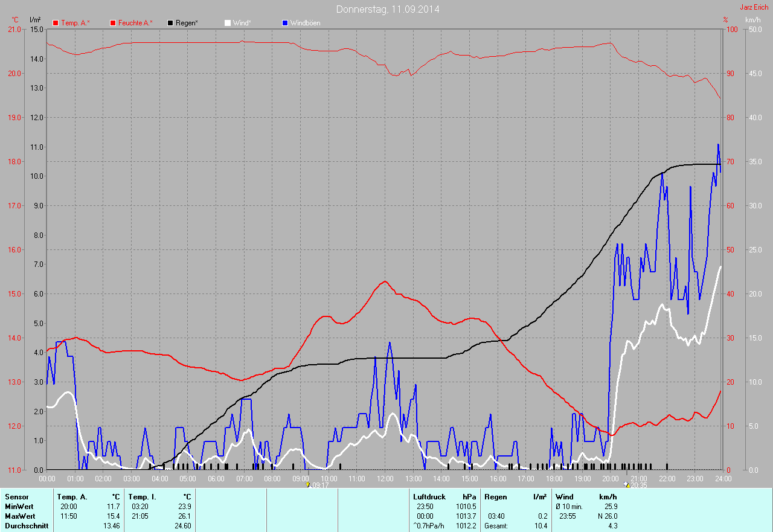Click the "Temp. A.*" legend label
Viewport: 773px width, 532px height.
click(75, 23)
